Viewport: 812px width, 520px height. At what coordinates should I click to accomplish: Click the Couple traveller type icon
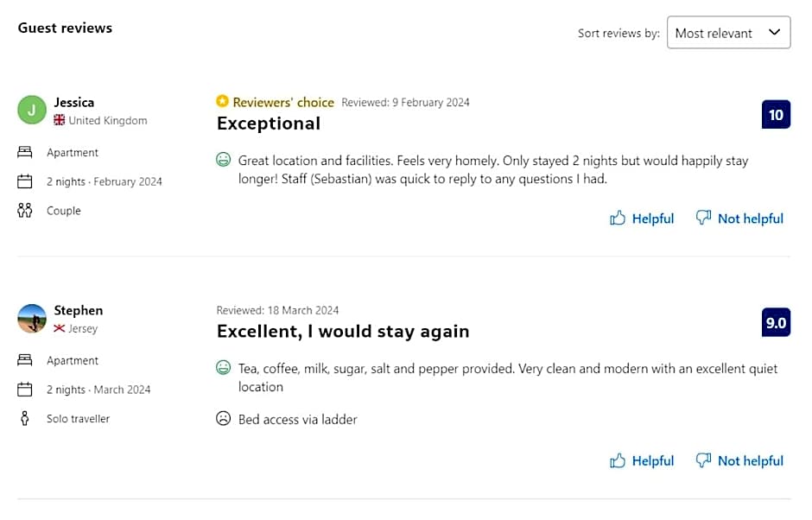pyautogui.click(x=25, y=211)
